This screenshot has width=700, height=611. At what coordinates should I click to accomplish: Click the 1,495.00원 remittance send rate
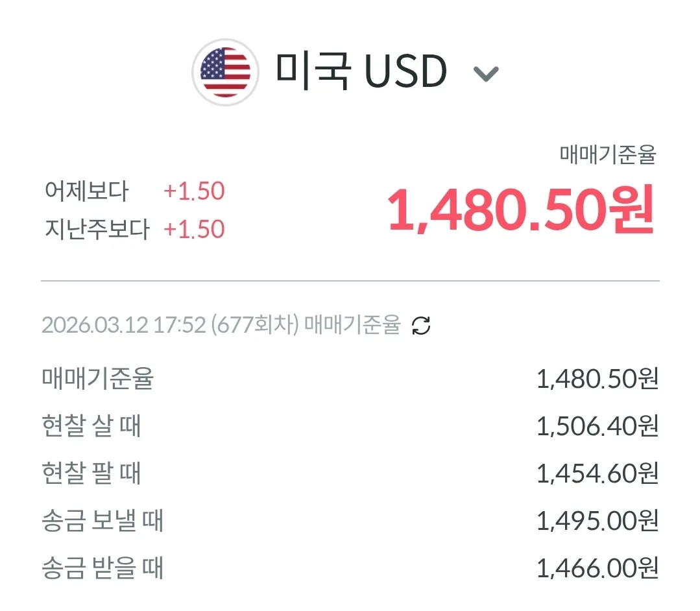[597, 521]
